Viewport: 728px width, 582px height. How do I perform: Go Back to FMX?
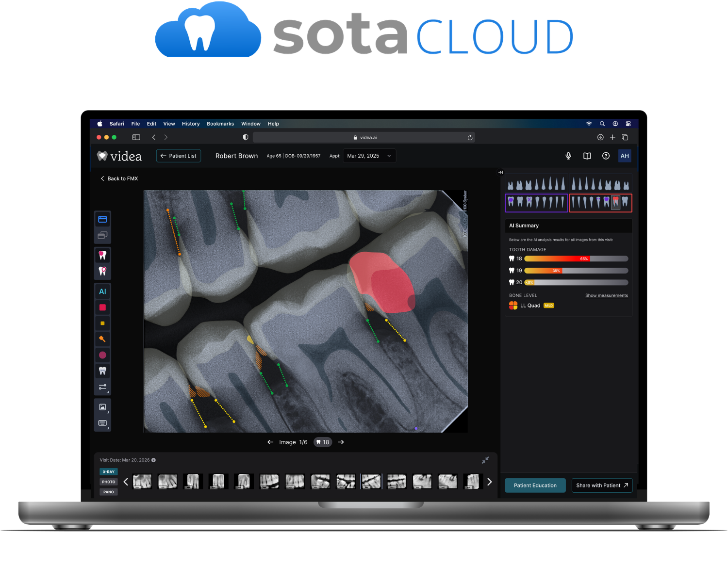click(119, 178)
